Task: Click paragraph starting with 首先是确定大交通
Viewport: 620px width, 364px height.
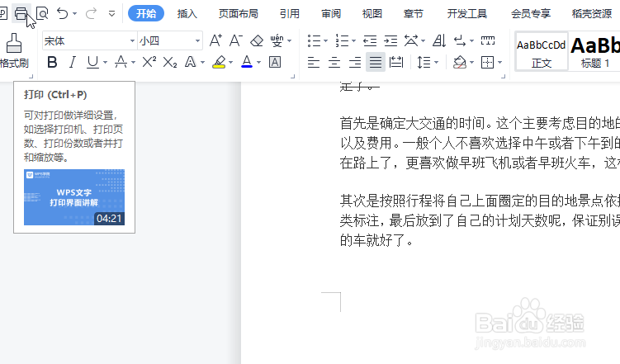Action: 480,143
